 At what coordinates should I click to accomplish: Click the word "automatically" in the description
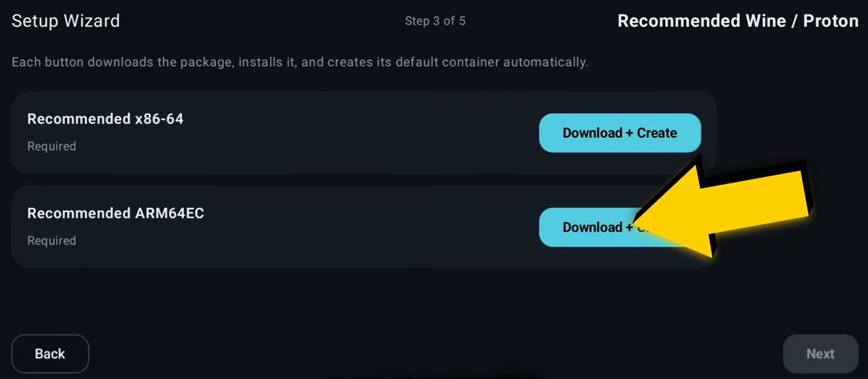click(x=545, y=62)
